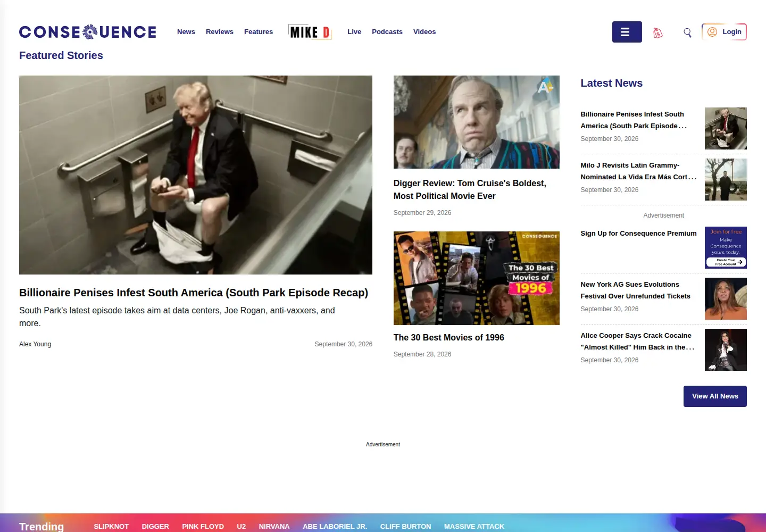Screen dimensions: 766x532
Task: Open the Podcasts nav link
Action: (387, 32)
